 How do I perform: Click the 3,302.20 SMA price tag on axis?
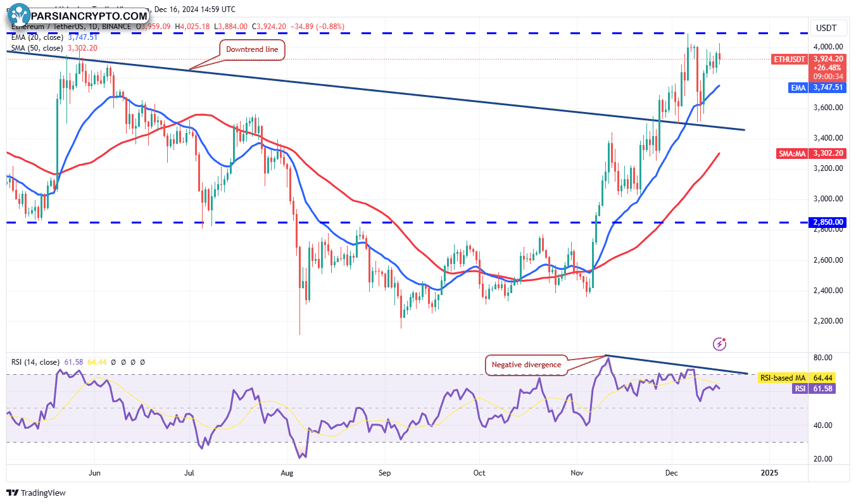pyautogui.click(x=828, y=153)
